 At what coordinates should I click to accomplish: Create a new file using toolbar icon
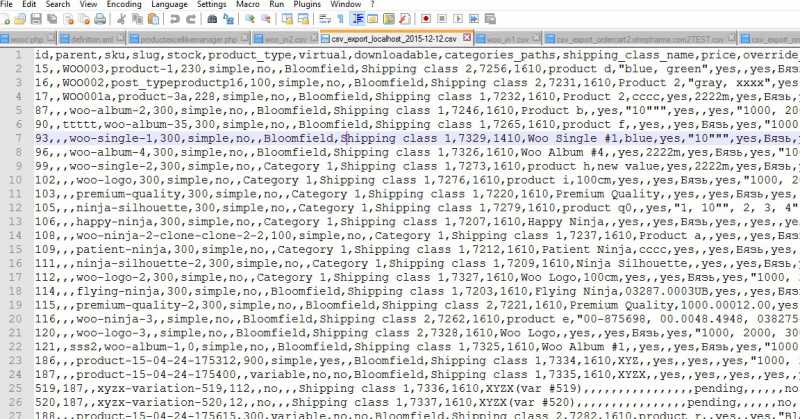click(7, 19)
